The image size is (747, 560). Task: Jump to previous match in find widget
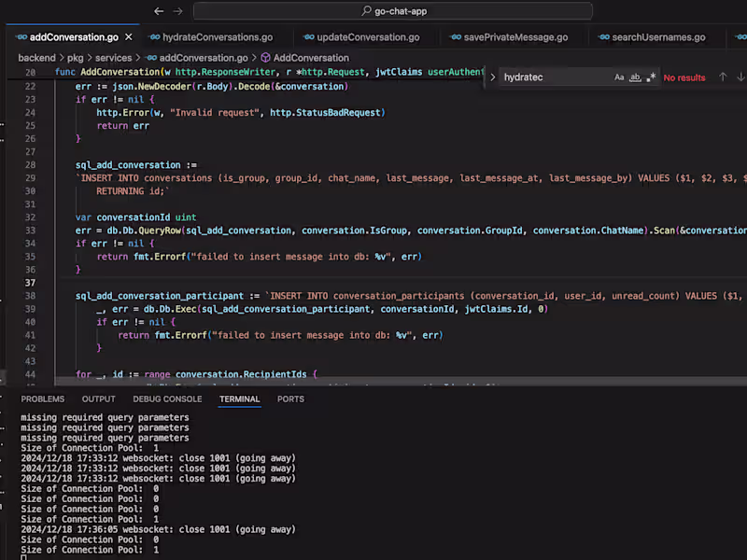(723, 77)
